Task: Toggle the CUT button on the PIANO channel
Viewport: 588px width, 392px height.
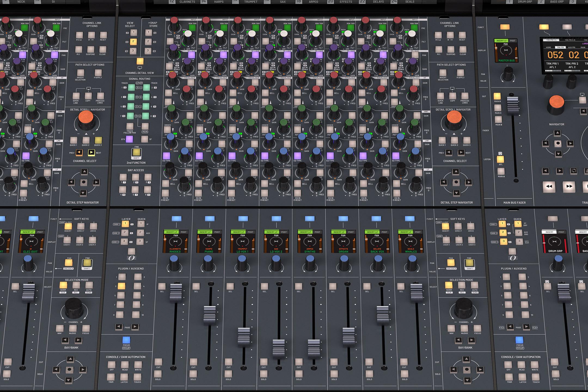Action: (x=194, y=362)
